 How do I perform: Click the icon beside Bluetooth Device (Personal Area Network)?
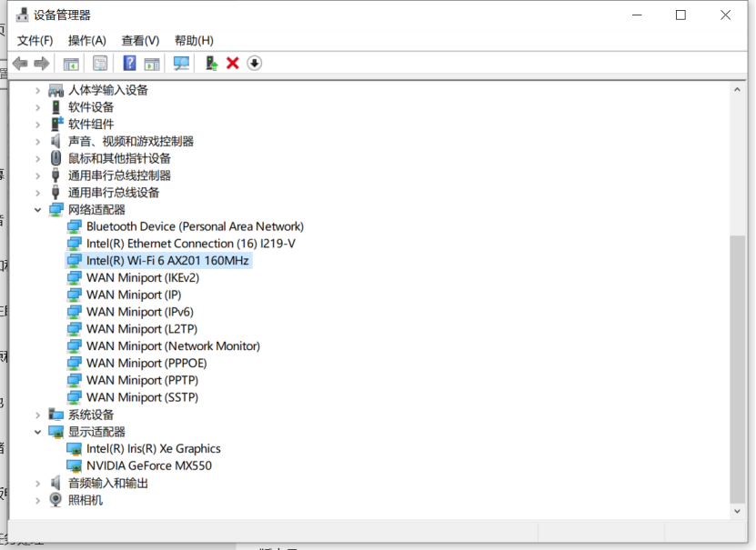(75, 226)
